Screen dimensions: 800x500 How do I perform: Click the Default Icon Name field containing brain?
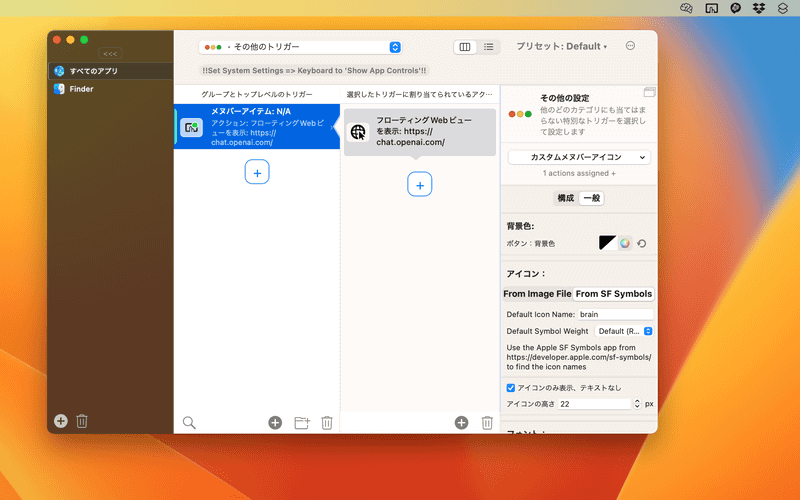pyautogui.click(x=615, y=314)
